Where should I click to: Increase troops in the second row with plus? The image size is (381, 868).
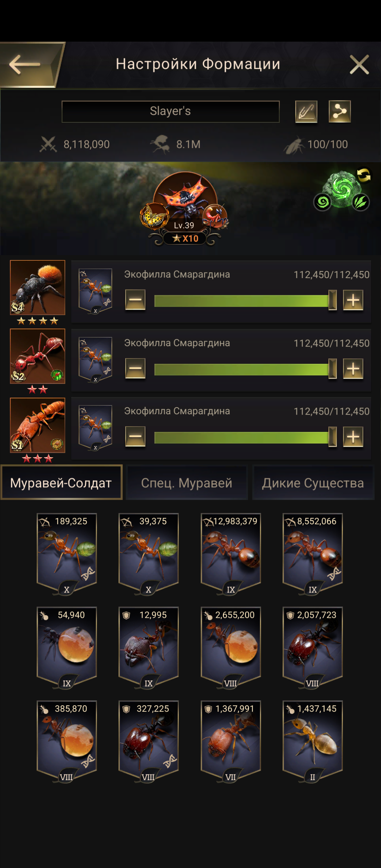point(353,368)
